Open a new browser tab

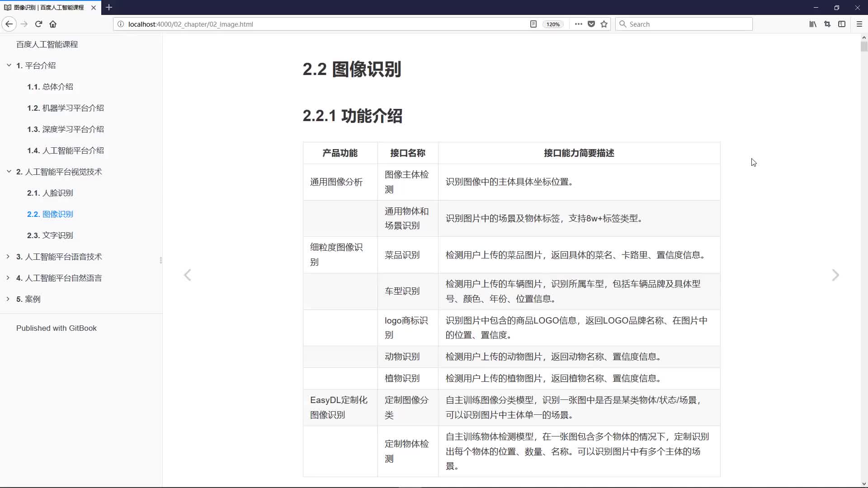pos(109,7)
